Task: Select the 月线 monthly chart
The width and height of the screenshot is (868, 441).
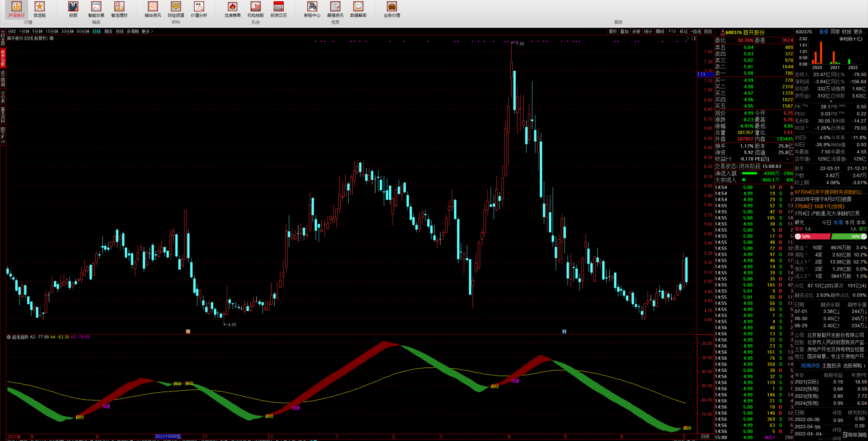Action: pos(120,31)
